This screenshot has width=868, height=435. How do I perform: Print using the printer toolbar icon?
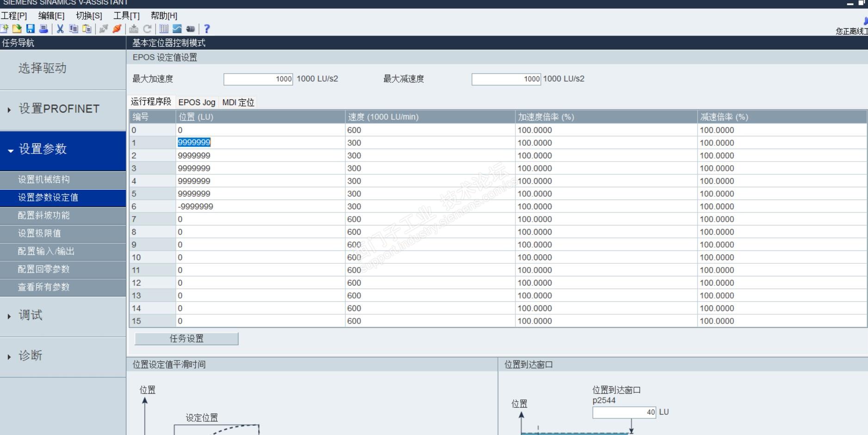(43, 29)
